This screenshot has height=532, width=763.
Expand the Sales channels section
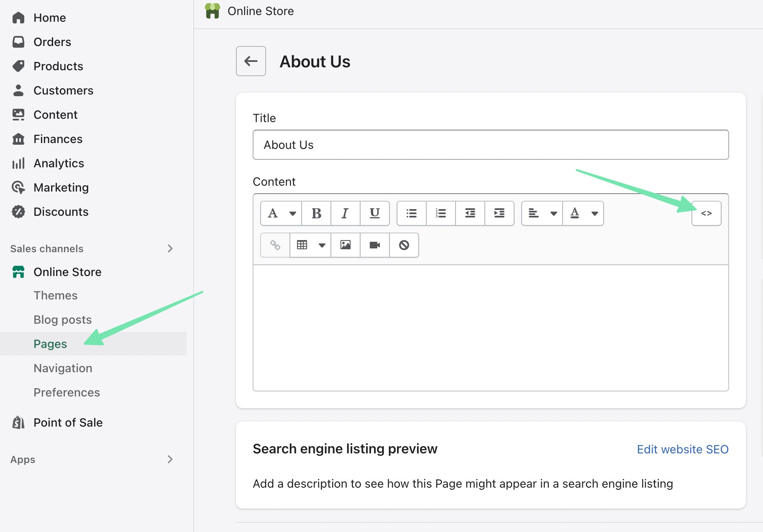170,249
